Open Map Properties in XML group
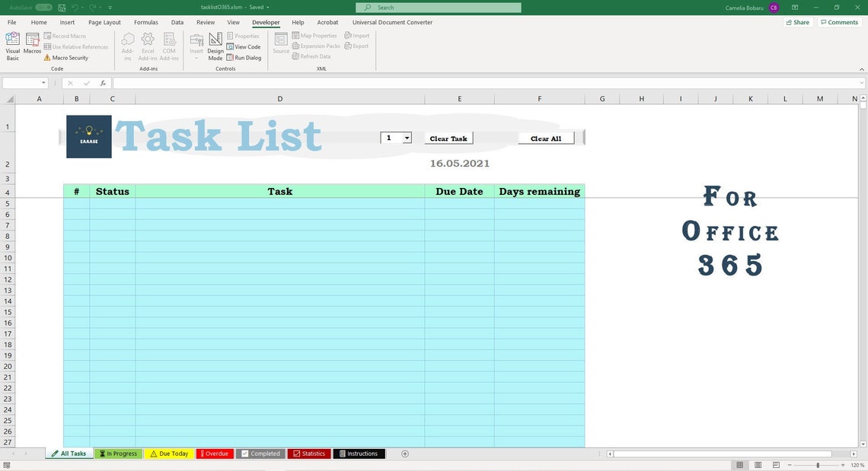This screenshot has height=471, width=868. [314, 35]
